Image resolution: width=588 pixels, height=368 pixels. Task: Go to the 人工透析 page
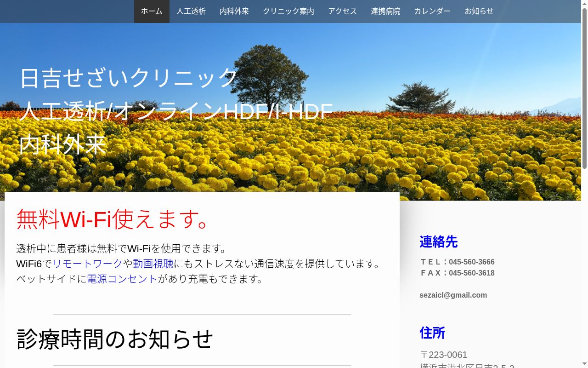point(191,11)
